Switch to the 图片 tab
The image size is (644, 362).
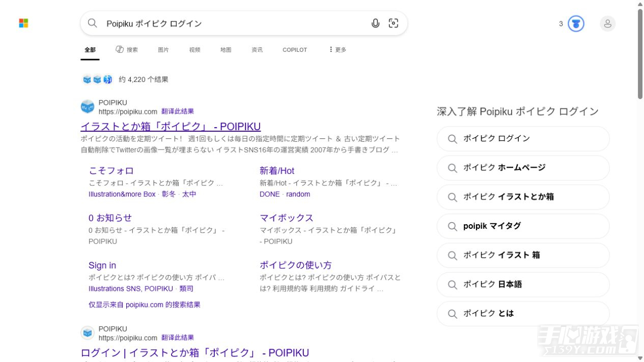pyautogui.click(x=163, y=50)
